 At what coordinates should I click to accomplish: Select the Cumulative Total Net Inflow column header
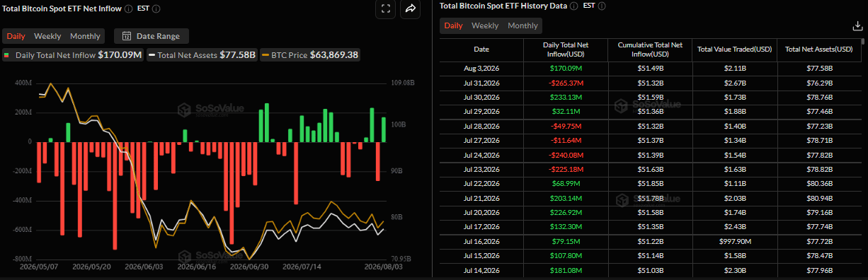pos(649,49)
